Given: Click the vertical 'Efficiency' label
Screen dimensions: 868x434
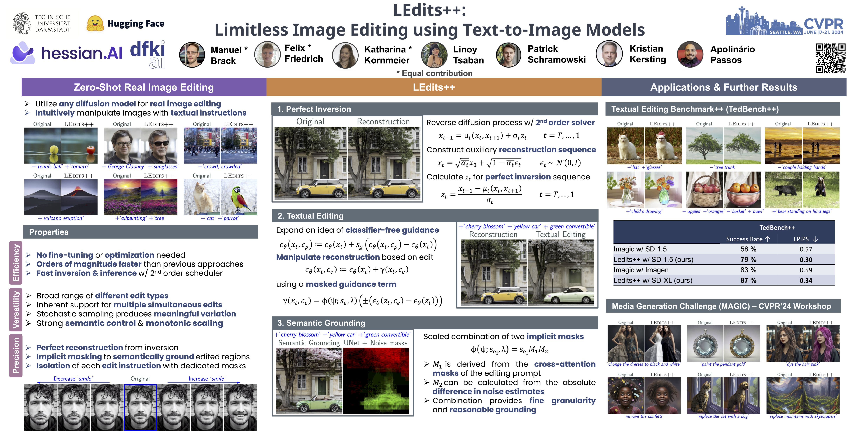Looking at the screenshot, I should coord(16,263).
